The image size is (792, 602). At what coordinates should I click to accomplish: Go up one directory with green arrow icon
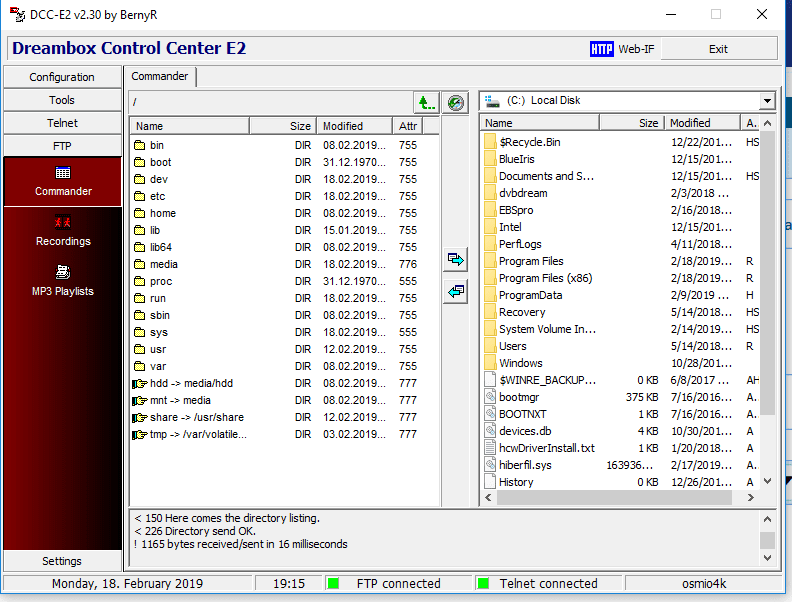426,103
